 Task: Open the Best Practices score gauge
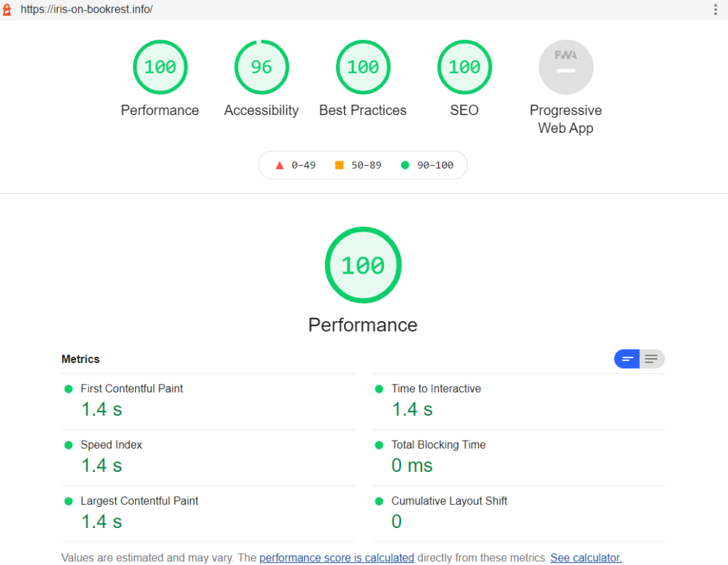[x=363, y=68]
